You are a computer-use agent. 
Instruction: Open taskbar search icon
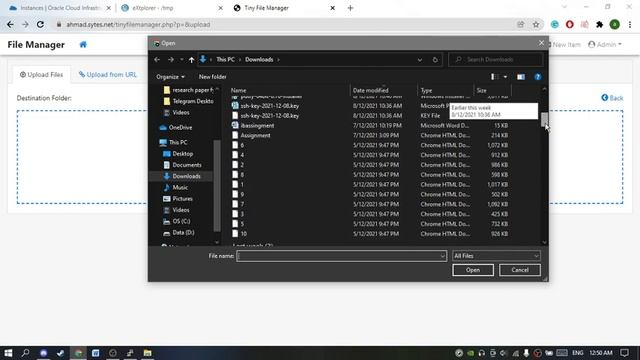25,353
